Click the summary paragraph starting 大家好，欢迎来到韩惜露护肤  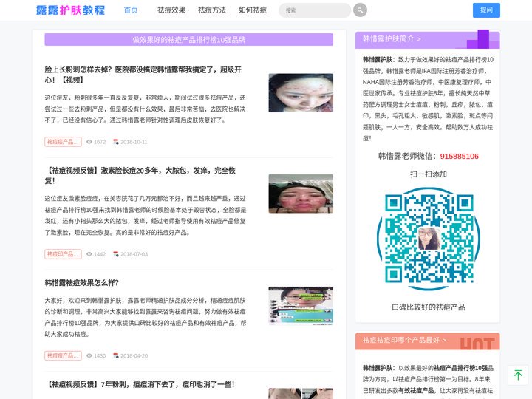[146, 317]
